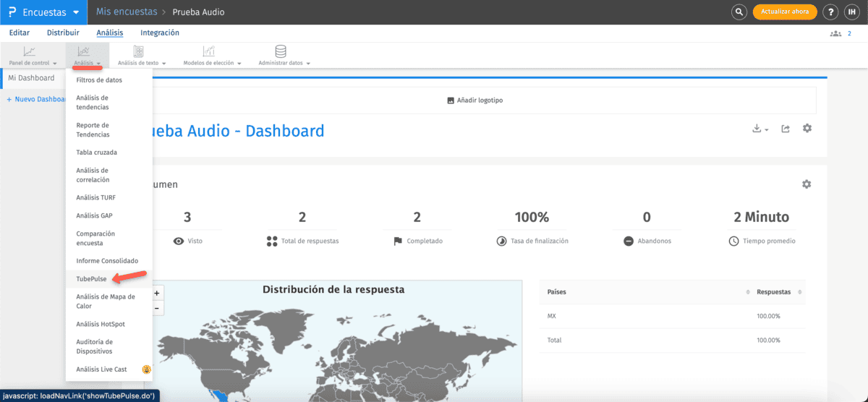Expand the Panel de control menu
Screen dimensions: 868x402
click(x=33, y=55)
